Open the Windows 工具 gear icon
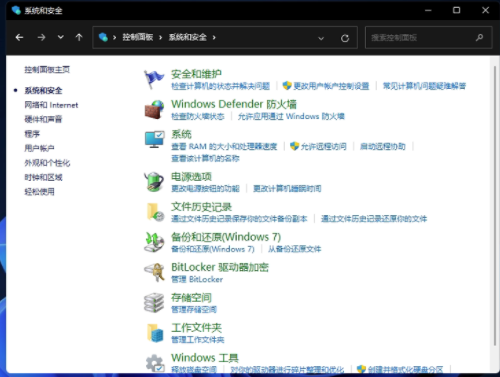The width and height of the screenshot is (500, 377). pyautogui.click(x=155, y=363)
